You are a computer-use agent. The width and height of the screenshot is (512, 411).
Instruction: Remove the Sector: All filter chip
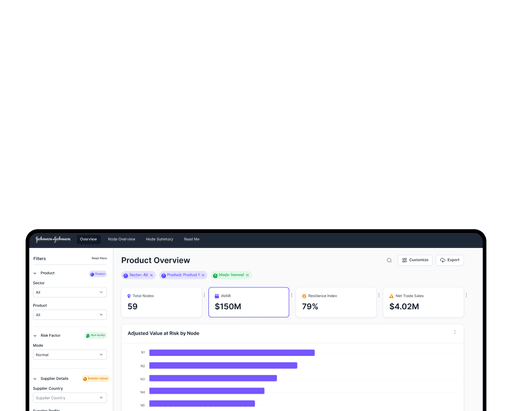click(151, 275)
